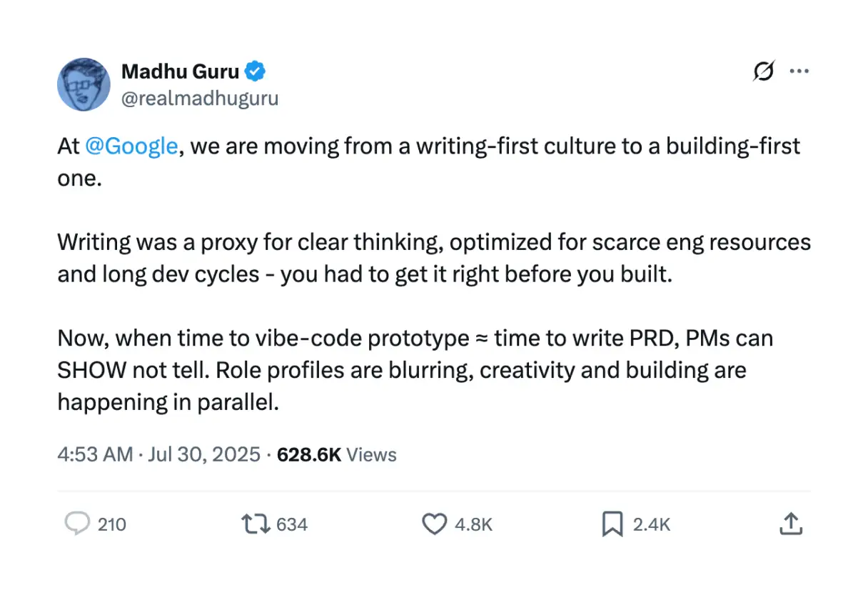Click the Jul 30, 2025 date
This screenshot has height=600, width=868.
[203, 454]
